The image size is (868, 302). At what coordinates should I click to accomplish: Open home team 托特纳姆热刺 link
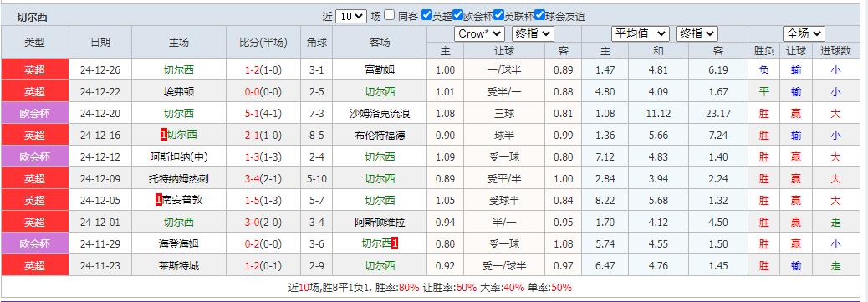179,178
